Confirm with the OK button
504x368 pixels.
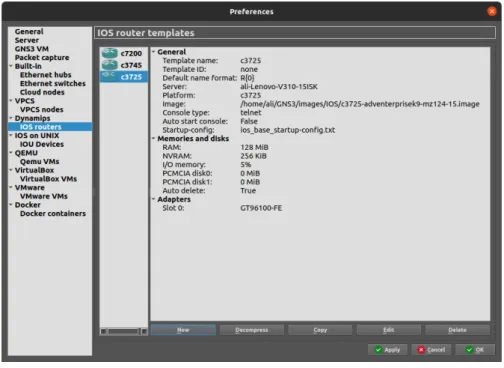[x=475, y=350]
